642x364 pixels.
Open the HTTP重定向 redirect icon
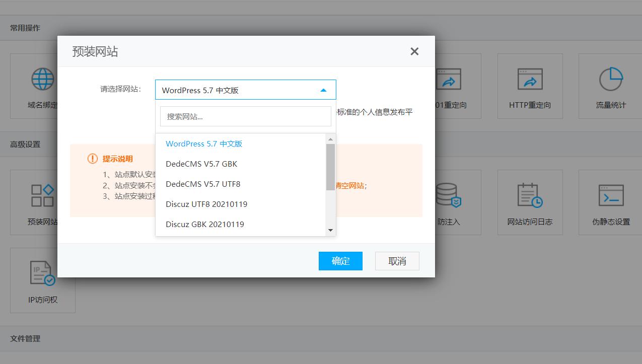(x=530, y=86)
